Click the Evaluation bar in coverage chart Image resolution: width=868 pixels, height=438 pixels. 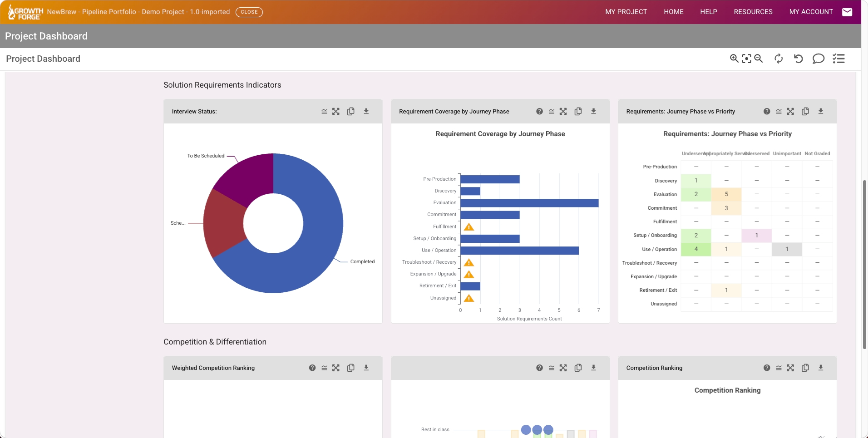pos(529,203)
